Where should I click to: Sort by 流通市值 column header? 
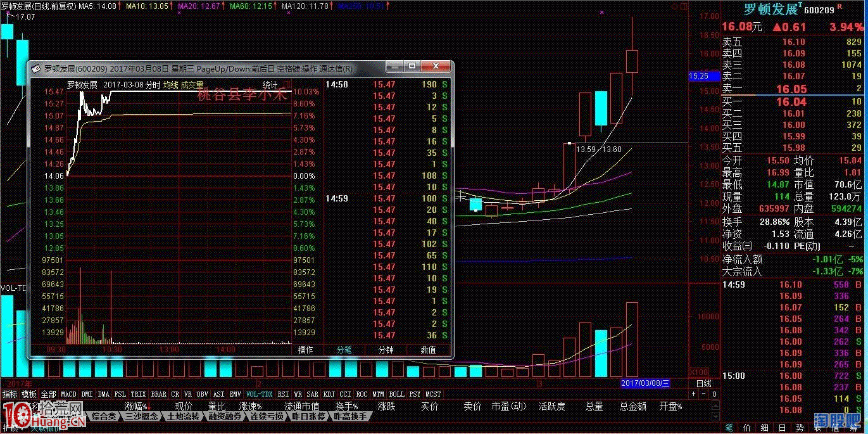coord(301,406)
